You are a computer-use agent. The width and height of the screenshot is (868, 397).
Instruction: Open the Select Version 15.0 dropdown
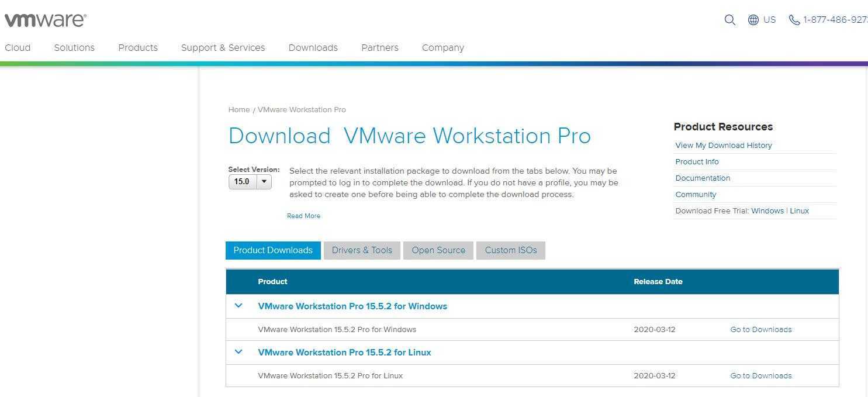tap(250, 182)
